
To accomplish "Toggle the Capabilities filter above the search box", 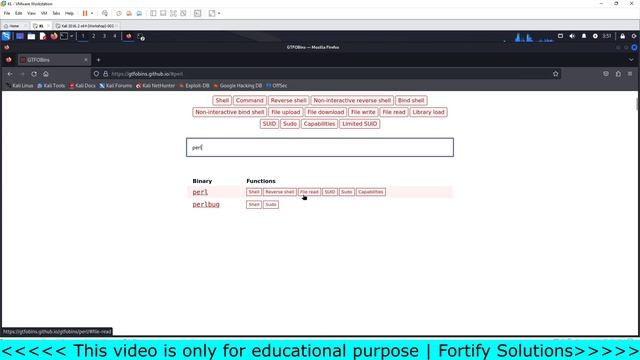I will 319,124.
